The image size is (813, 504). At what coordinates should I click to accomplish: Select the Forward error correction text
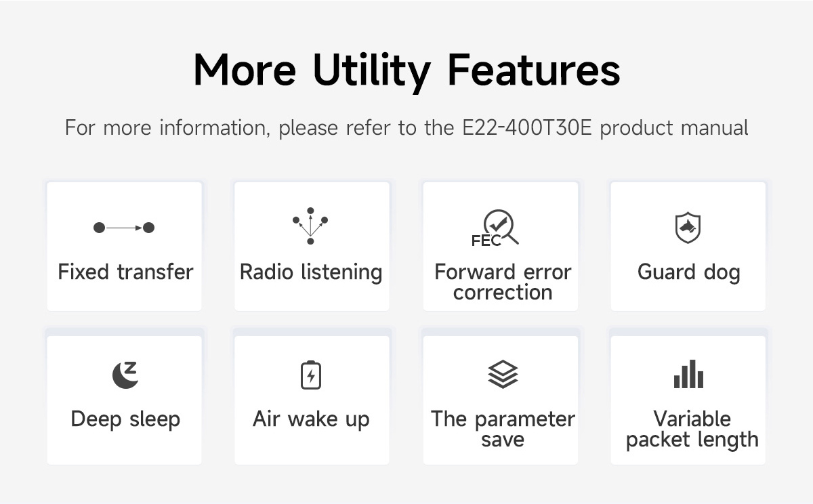[x=503, y=282]
